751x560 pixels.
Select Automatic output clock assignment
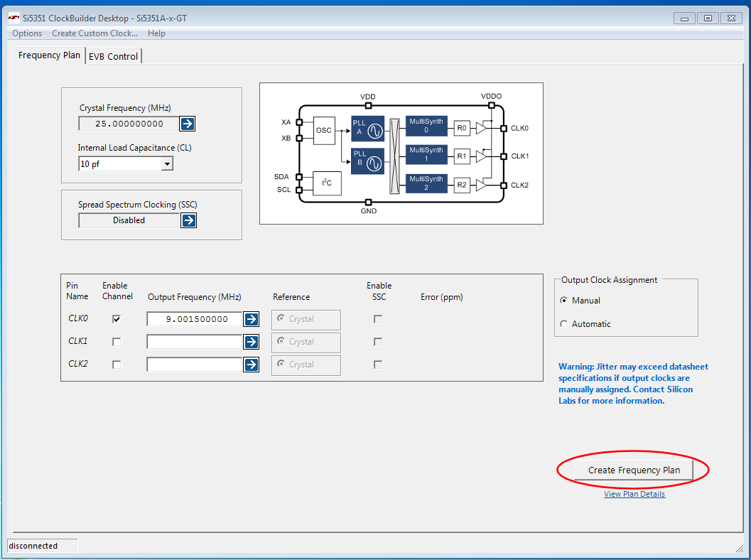[564, 324]
